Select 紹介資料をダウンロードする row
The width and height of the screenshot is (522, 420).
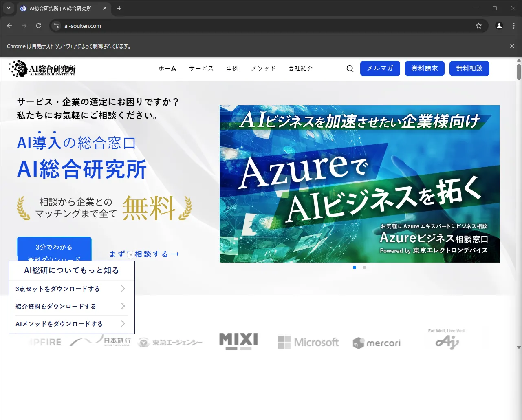pyautogui.click(x=71, y=306)
